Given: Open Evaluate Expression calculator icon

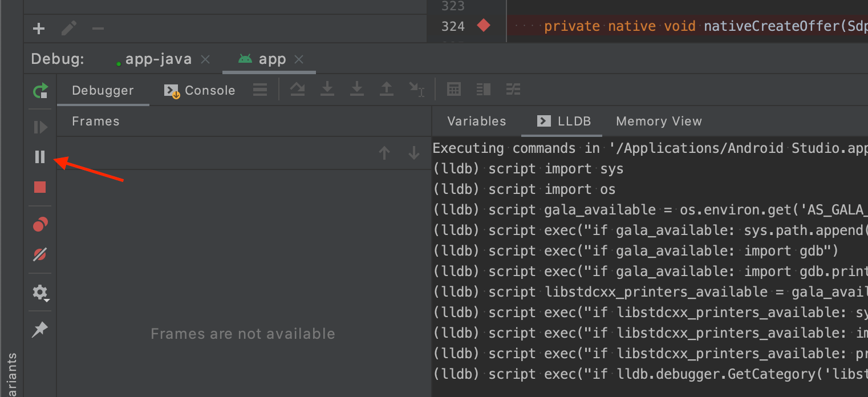Looking at the screenshot, I should pos(454,89).
